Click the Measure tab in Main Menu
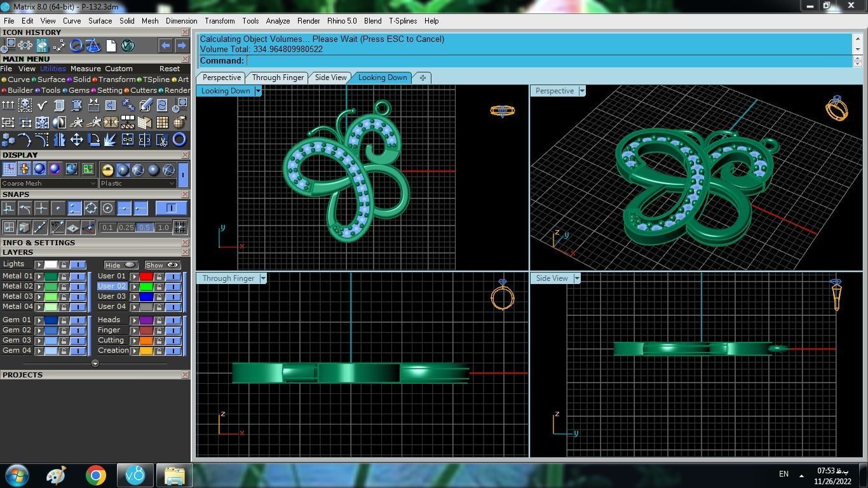The height and width of the screenshot is (488, 868). [x=85, y=69]
